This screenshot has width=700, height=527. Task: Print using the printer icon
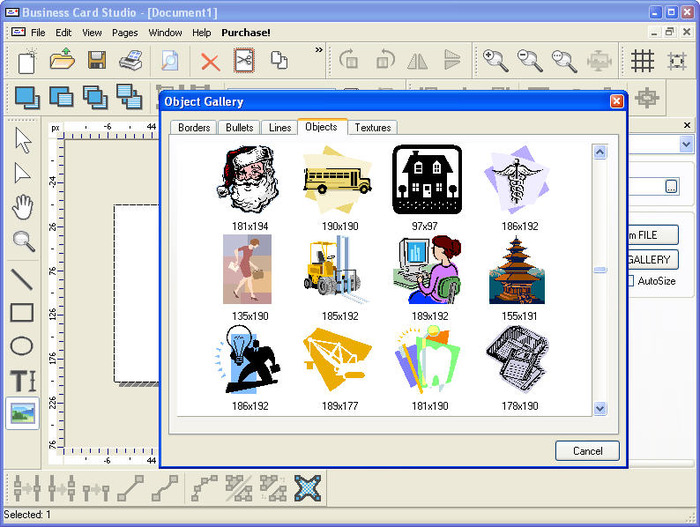click(131, 60)
